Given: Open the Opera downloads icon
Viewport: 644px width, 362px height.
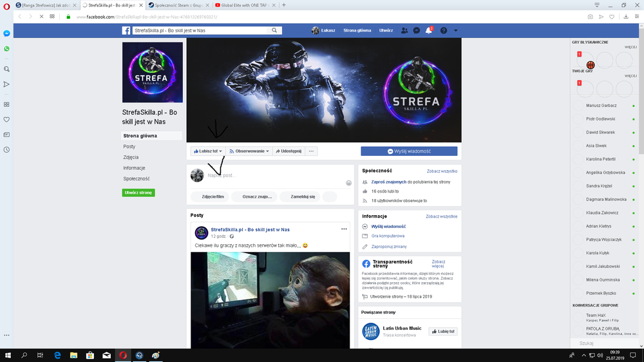Looking at the screenshot, I should (x=626, y=17).
